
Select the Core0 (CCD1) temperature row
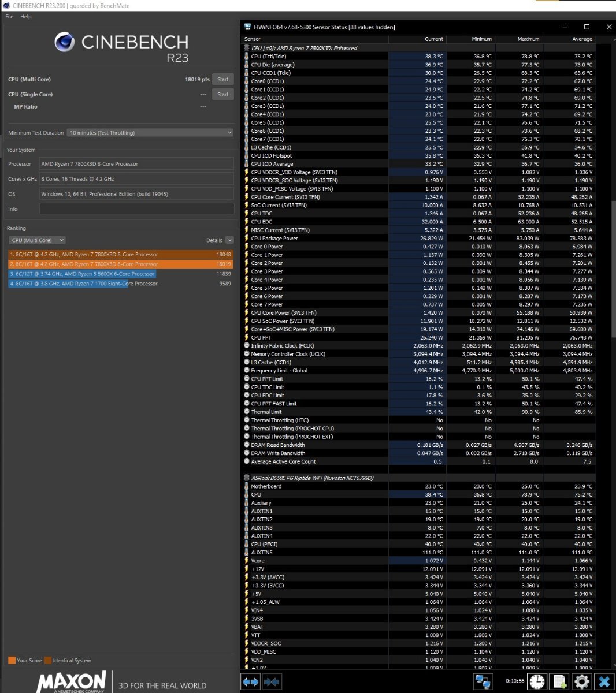419,81
